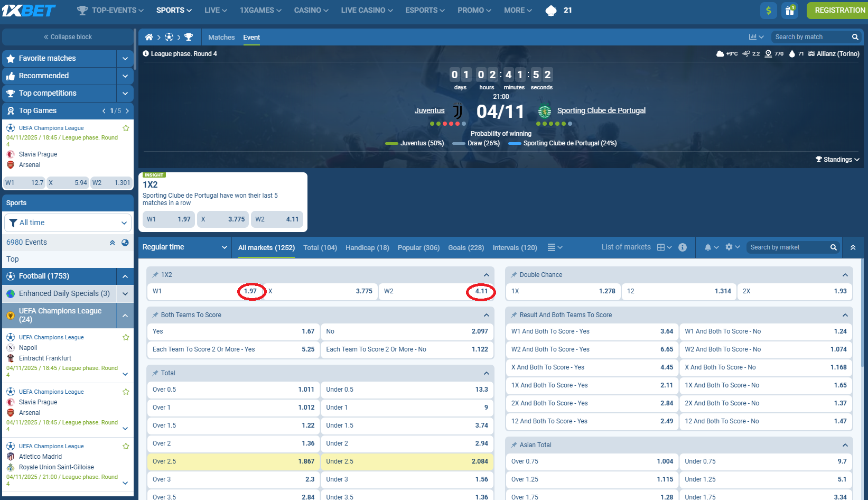Click the notifications bell in the markets toolbar
This screenshot has width=868, height=500.
[710, 247]
